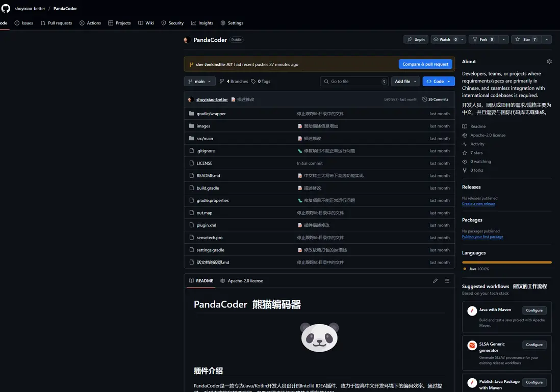
Task: Click the GitHub logo icon
Action: (x=6, y=8)
